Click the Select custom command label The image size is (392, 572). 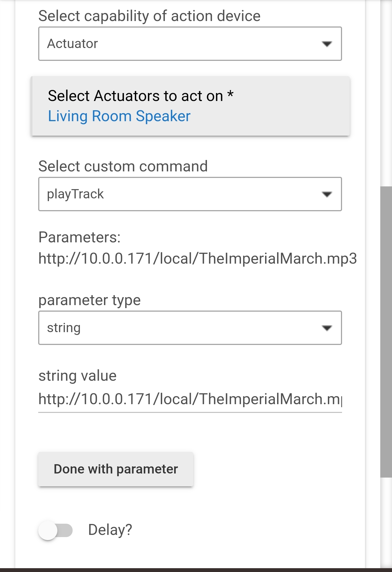[x=123, y=166]
